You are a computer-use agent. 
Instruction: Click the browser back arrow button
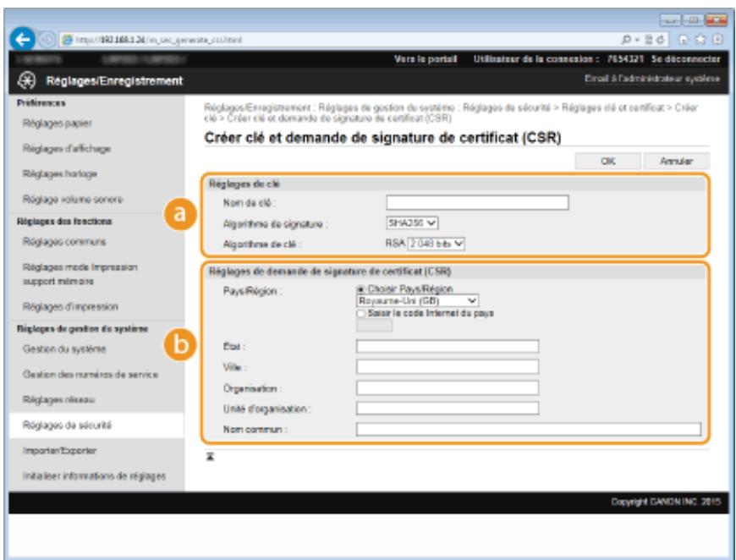pyautogui.click(x=23, y=40)
